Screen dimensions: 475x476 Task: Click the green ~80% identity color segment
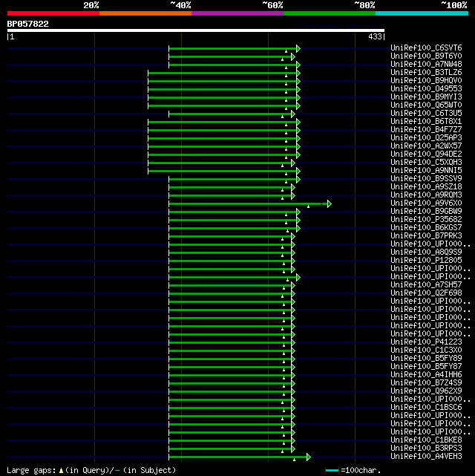click(x=330, y=13)
